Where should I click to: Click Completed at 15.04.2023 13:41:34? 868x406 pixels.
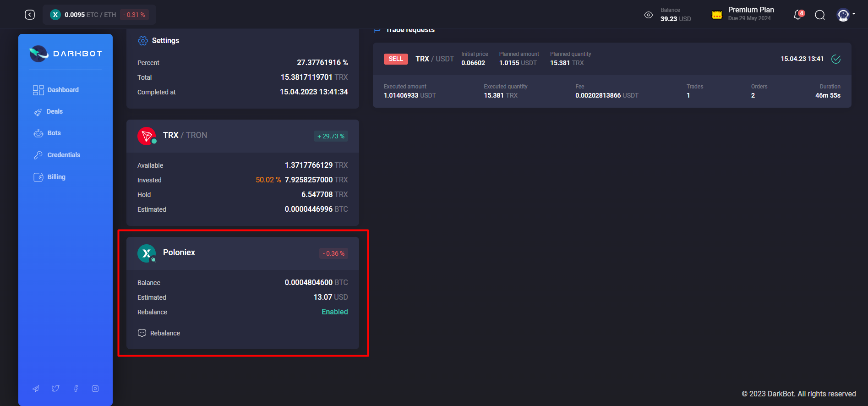314,92
